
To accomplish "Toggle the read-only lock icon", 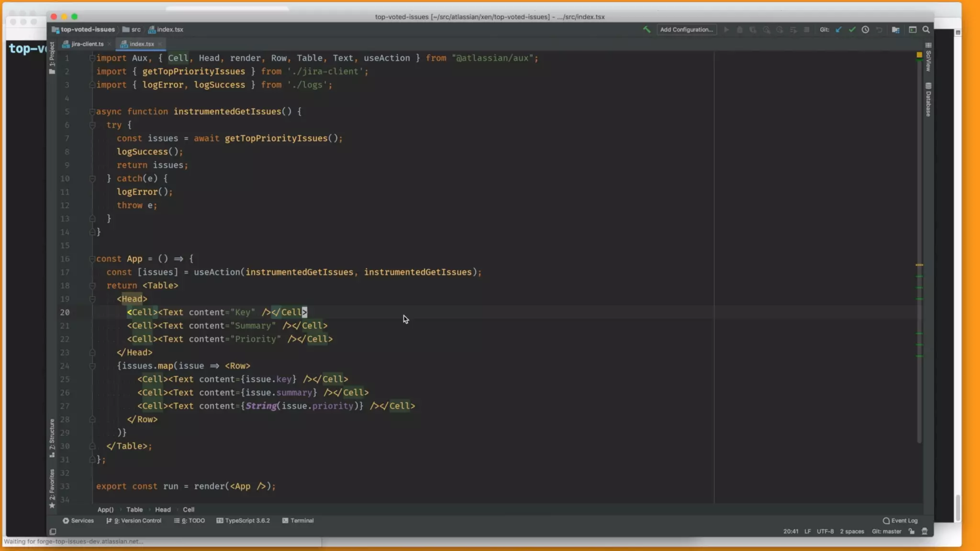I will (x=912, y=531).
